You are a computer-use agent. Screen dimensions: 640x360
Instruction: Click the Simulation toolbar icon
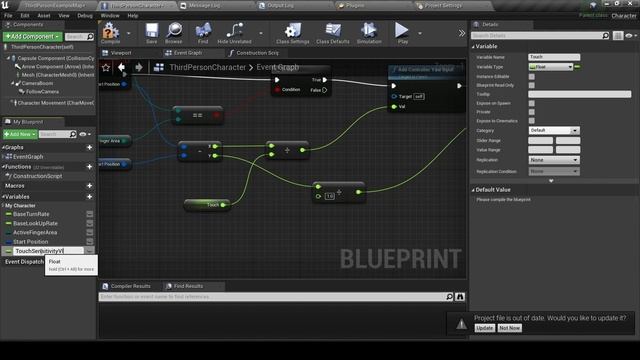369,33
